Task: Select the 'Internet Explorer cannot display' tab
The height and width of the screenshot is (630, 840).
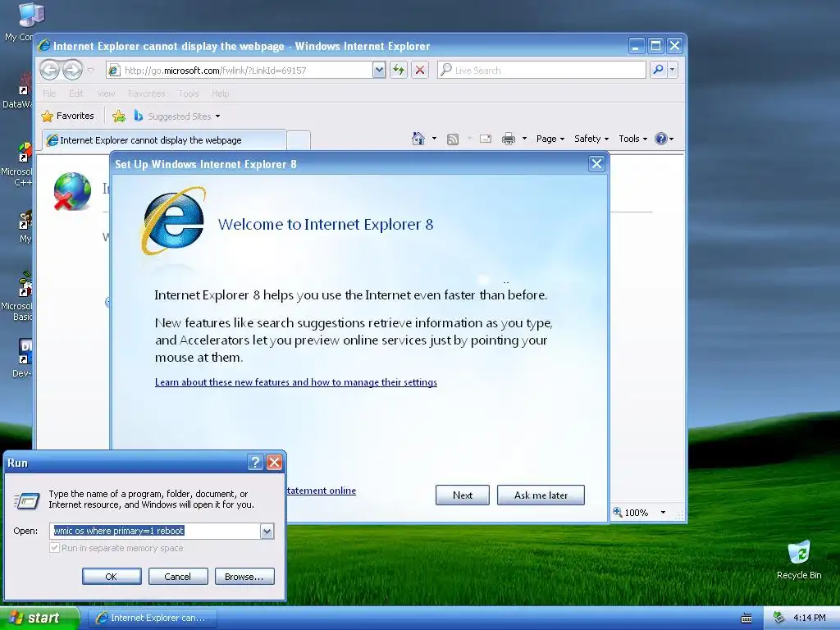Action: 164,139
